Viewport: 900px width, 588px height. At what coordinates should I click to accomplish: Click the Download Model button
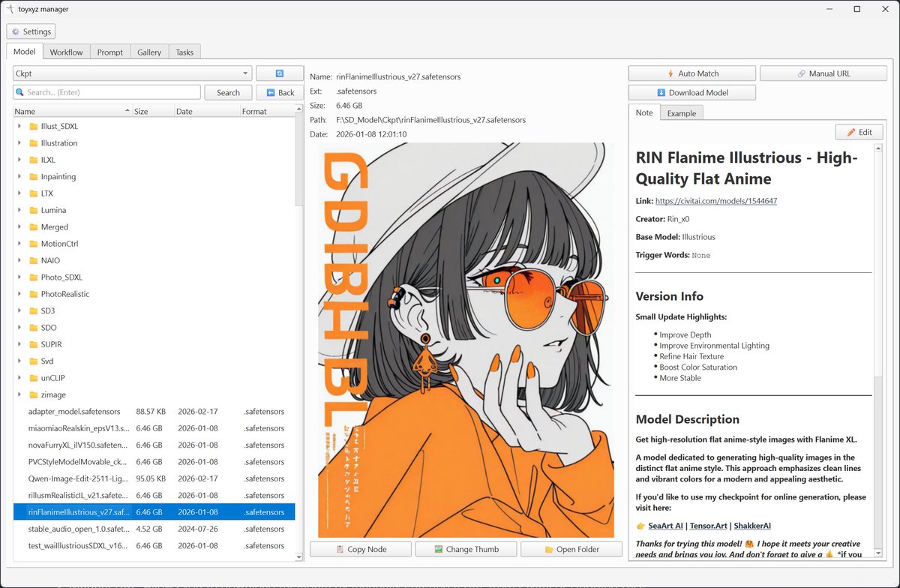point(692,92)
